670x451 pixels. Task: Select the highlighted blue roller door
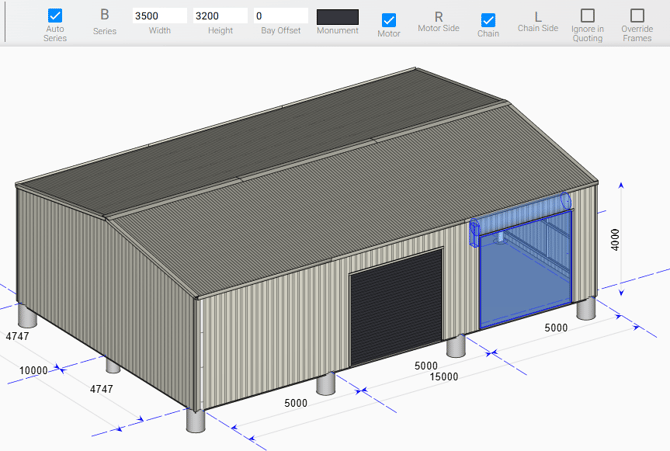coord(525,270)
